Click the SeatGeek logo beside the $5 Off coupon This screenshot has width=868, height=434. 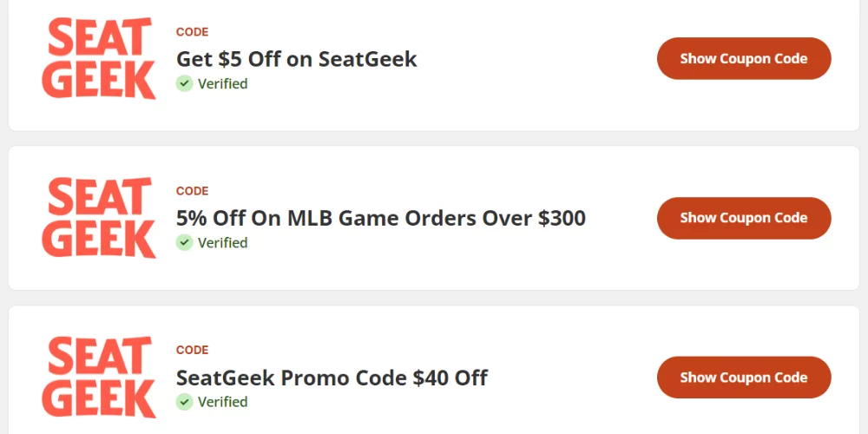pyautogui.click(x=99, y=59)
